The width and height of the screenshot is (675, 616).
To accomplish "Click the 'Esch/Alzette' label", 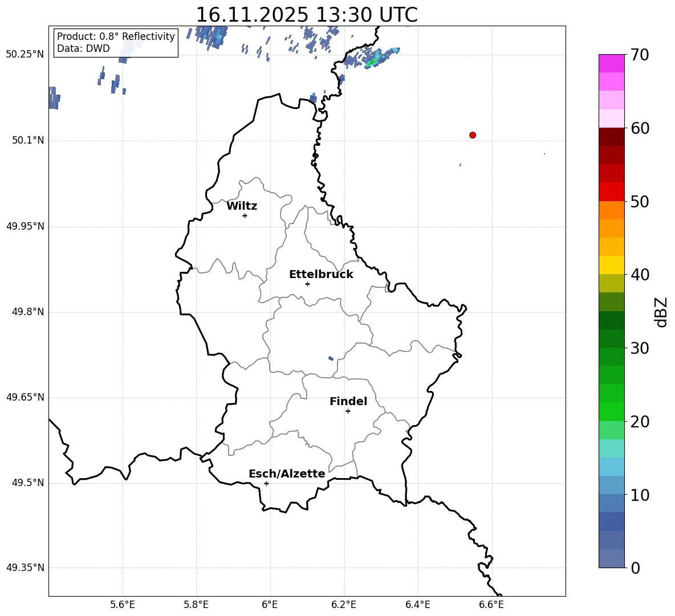I will point(287,474).
